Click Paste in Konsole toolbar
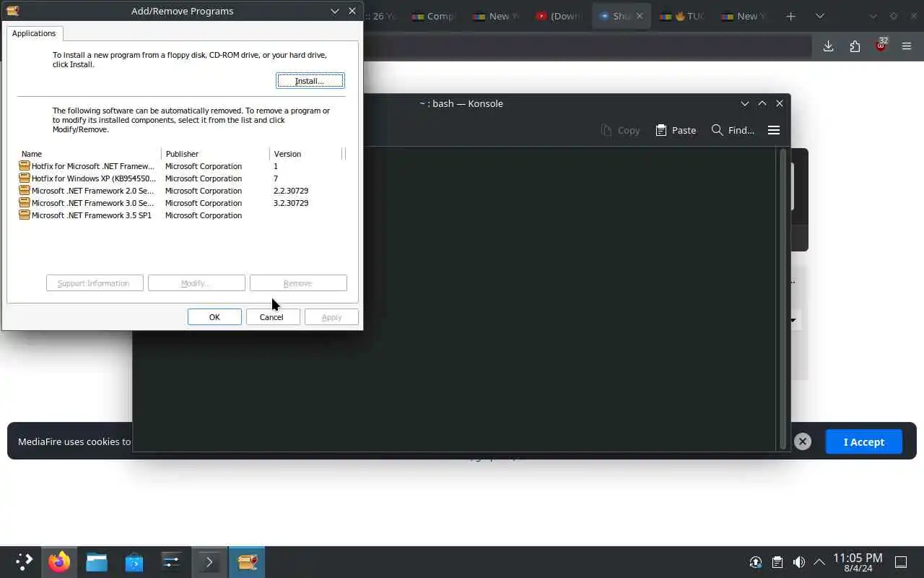This screenshot has height=578, width=924. pos(676,130)
